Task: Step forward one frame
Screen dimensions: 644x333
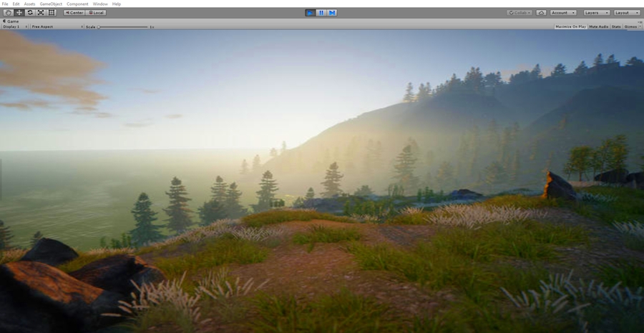Action: (x=332, y=13)
